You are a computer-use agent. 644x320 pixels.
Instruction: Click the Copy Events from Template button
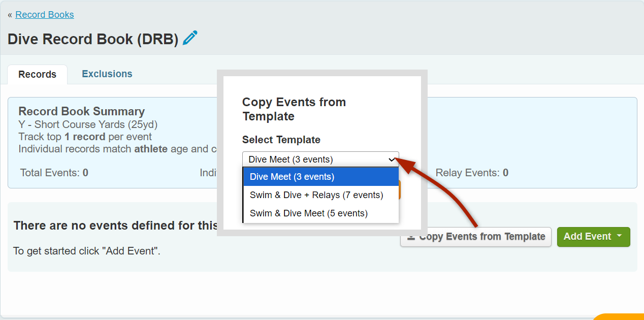coord(475,237)
